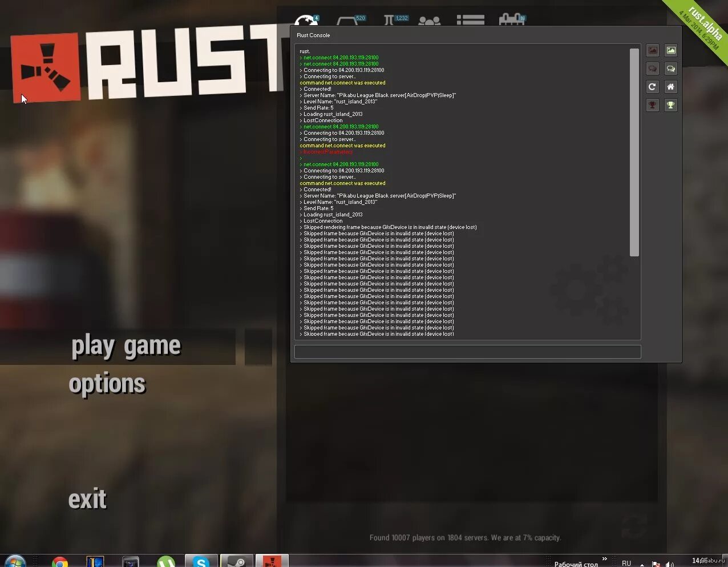Click the RU language indicator
728x567 pixels.
coord(626,563)
